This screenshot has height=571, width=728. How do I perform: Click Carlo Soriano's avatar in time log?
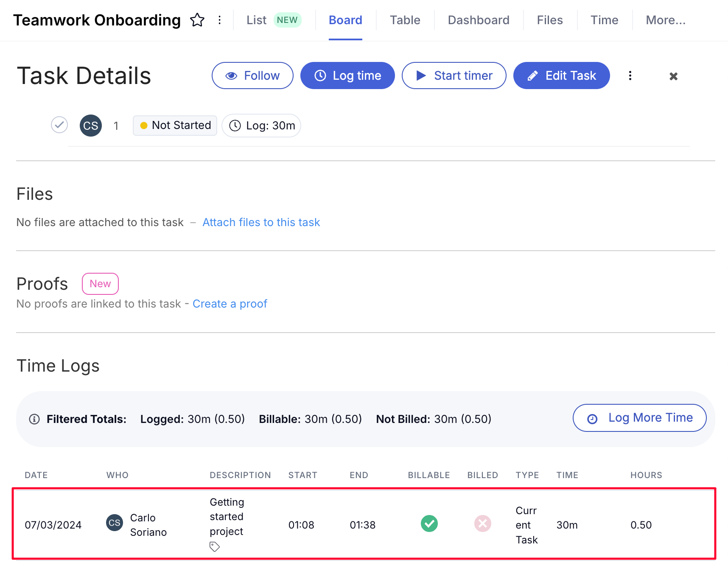(x=115, y=523)
